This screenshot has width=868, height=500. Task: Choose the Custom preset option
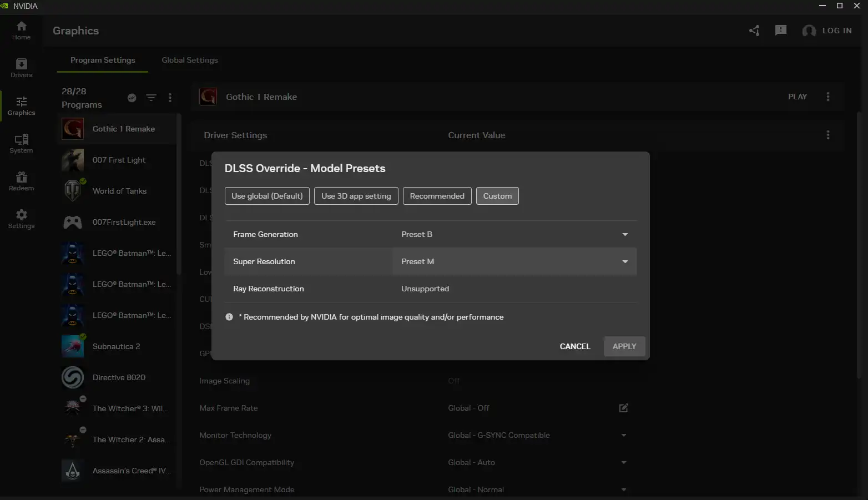pos(497,196)
